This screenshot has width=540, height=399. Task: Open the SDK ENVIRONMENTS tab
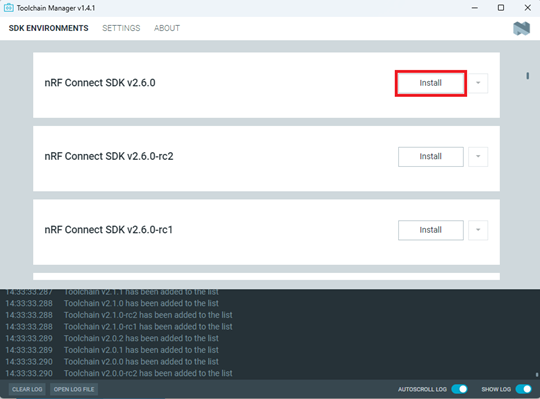[x=49, y=28]
